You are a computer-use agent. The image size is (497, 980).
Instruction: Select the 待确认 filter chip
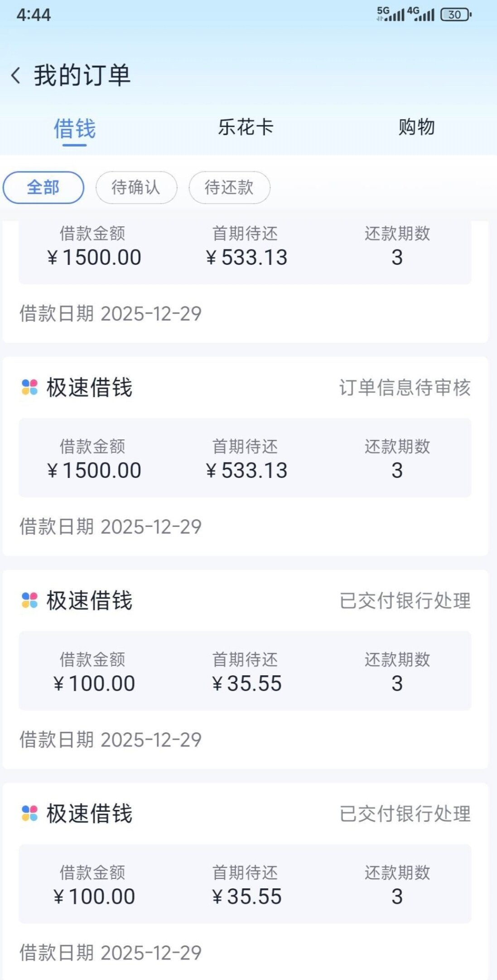point(136,187)
